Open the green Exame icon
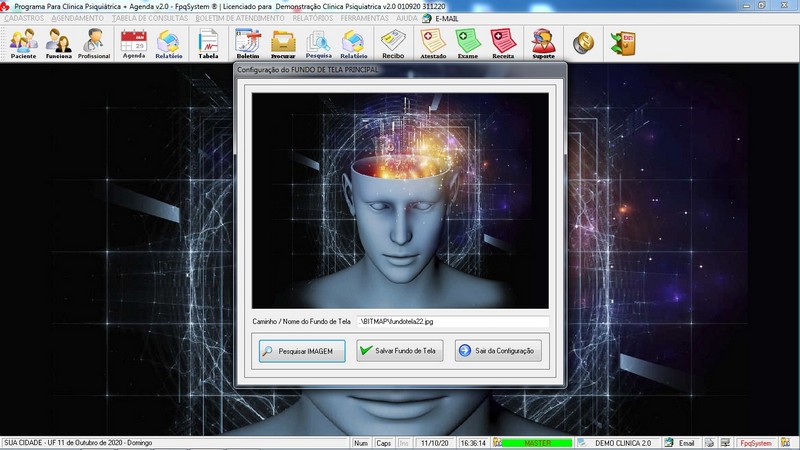 coord(468,44)
